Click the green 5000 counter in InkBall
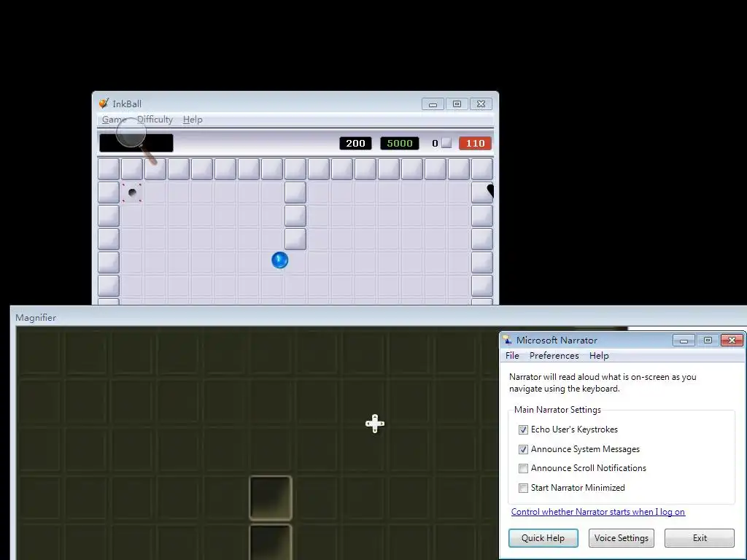Viewport: 747px width, 560px height. [400, 144]
